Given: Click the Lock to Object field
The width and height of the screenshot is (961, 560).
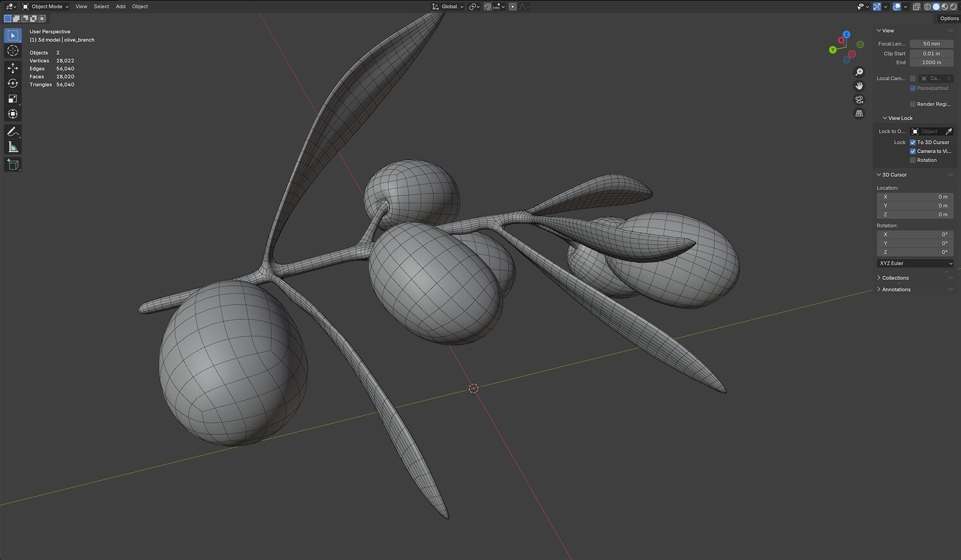Looking at the screenshot, I should (927, 131).
